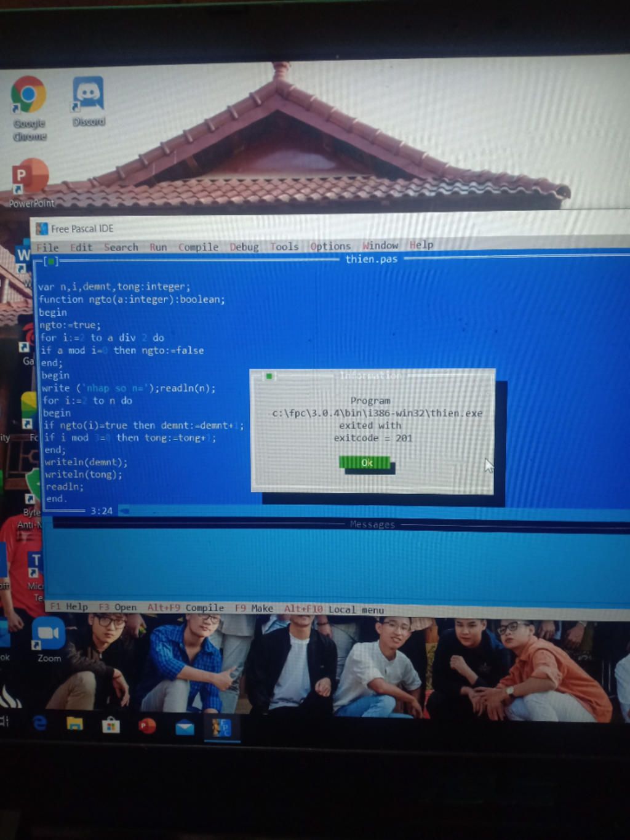The width and height of the screenshot is (630, 840).
Task: Click line 'readln;'
Action: pyautogui.click(x=64, y=487)
